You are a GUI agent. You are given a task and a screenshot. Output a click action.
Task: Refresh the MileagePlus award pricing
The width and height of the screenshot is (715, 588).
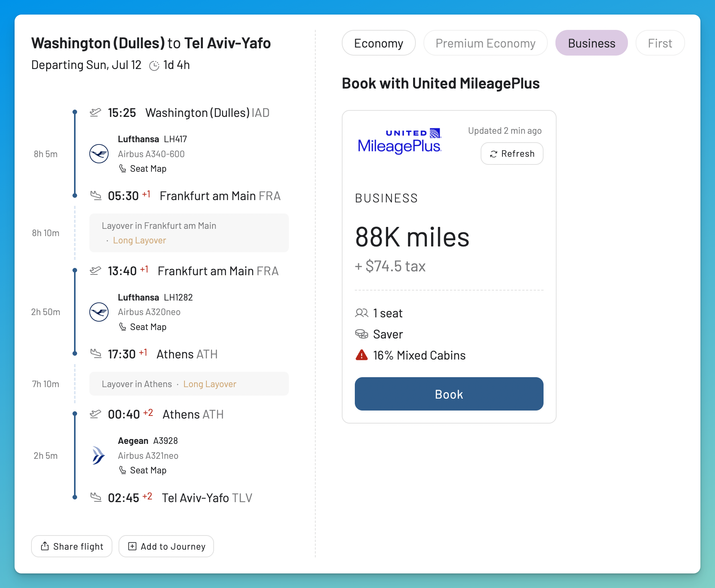click(x=512, y=154)
